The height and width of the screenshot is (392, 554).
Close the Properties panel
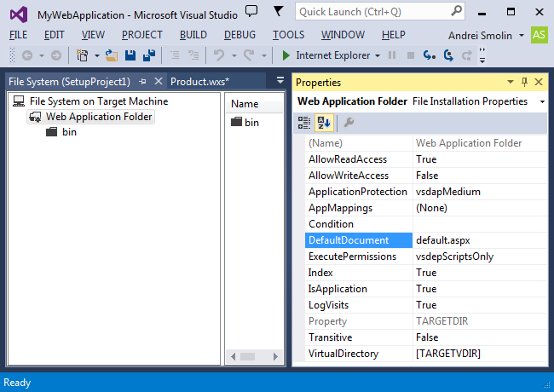pyautogui.click(x=539, y=82)
